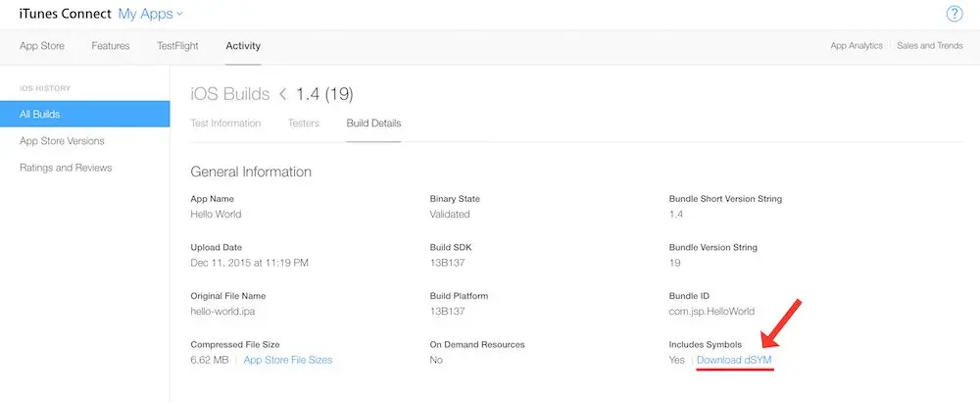Switch to the Features tab

click(x=111, y=46)
